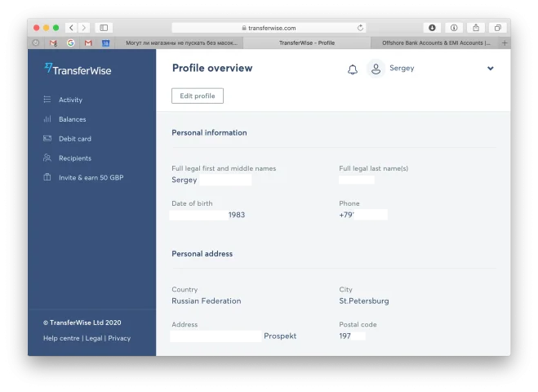Viewport: 538px width, 392px height.
Task: Show all tabs overview button
Action: (498, 28)
